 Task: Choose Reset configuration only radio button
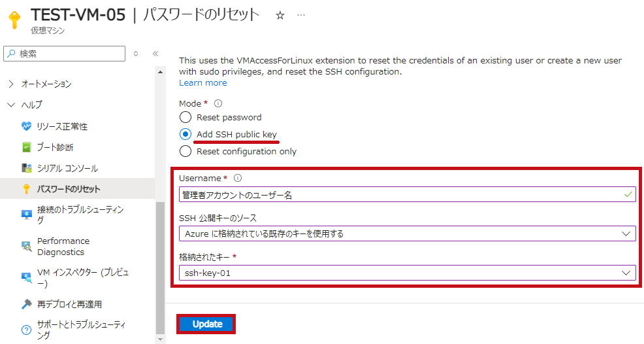point(185,151)
